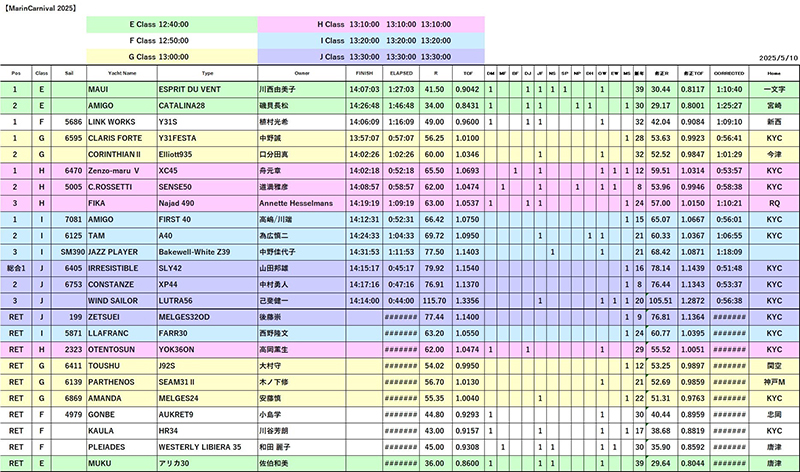Select the C.ROSSETTI cell
Image resolution: width=800 pixels, height=472 pixels.
point(121,187)
